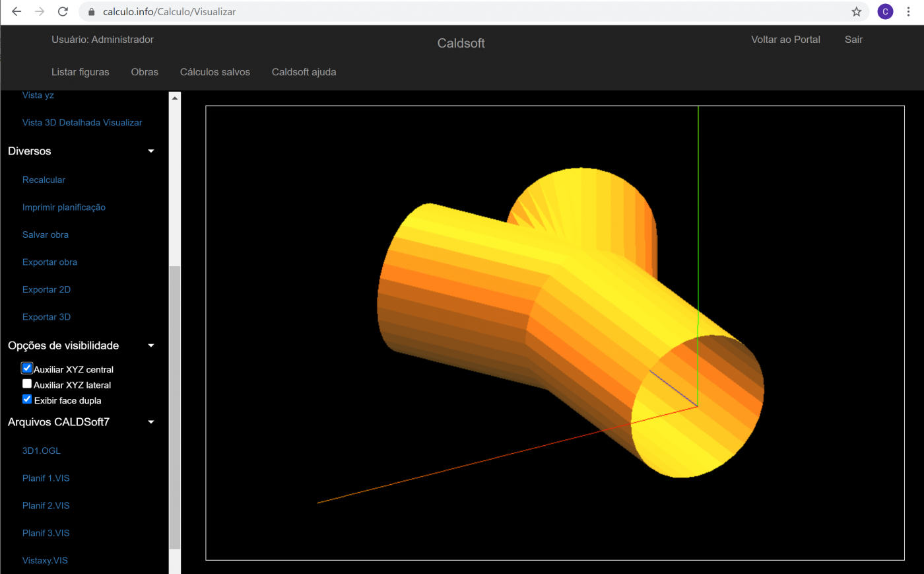This screenshot has height=574, width=924.
Task: Click Exportar 3D link
Action: (x=46, y=317)
